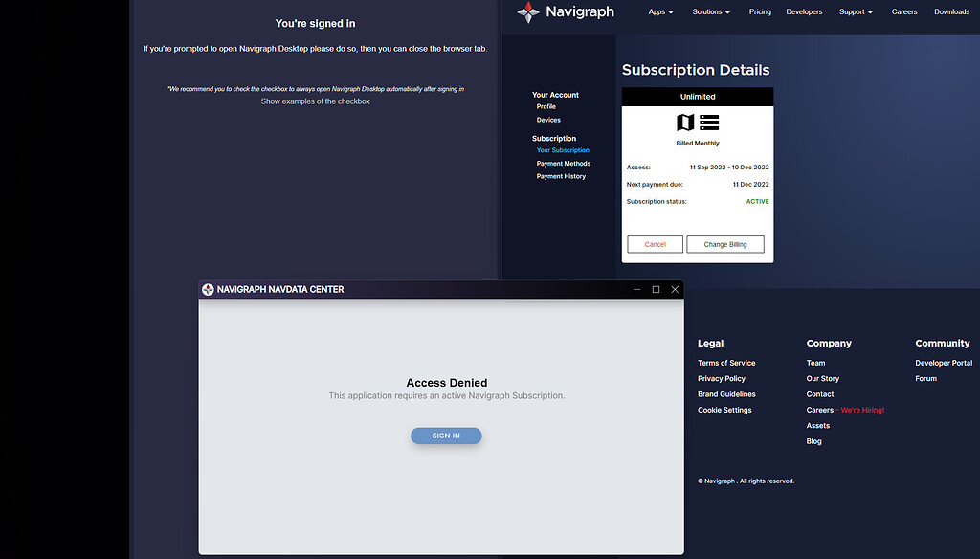Viewport: 980px width, 559px height.
Task: Select Pricing in the top navigation
Action: pos(759,11)
